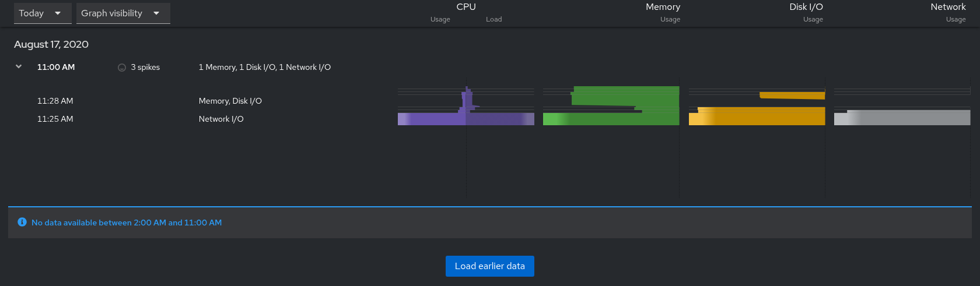The width and height of the screenshot is (980, 286).
Task: Click the CPU spike peak in graph
Action: 467,89
